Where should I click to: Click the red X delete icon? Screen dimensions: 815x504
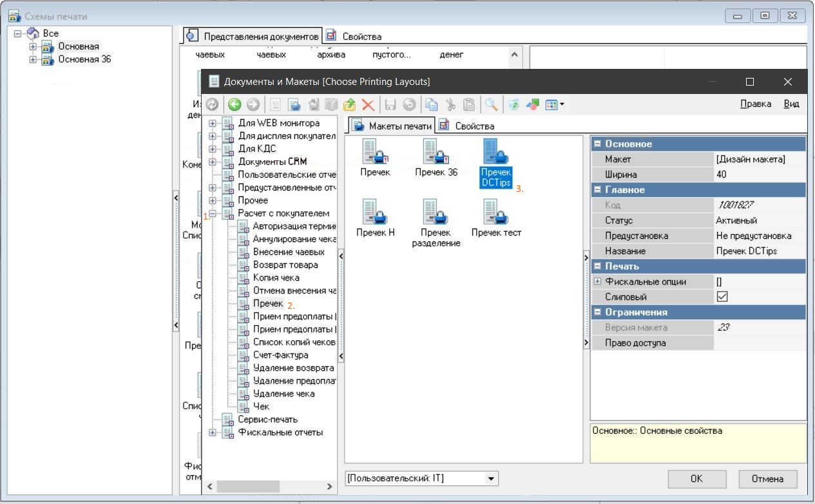368,104
